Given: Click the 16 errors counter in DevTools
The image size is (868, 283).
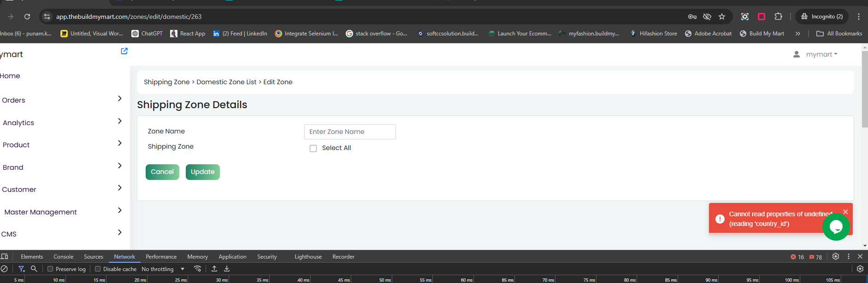Looking at the screenshot, I should coord(797,257).
